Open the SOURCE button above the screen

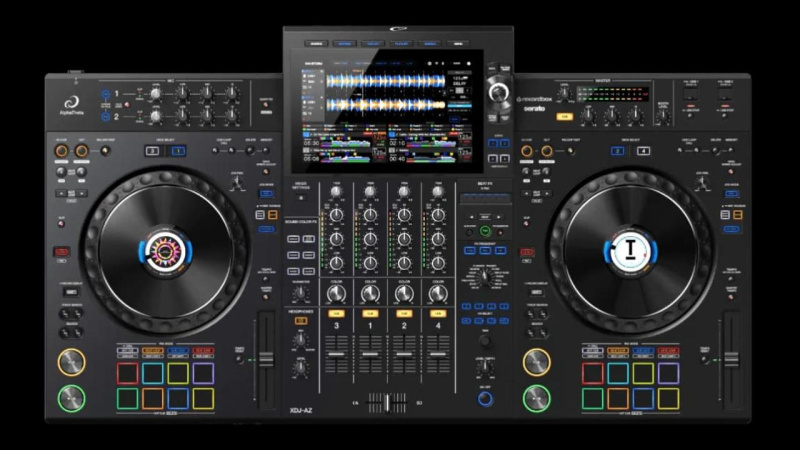(x=316, y=44)
